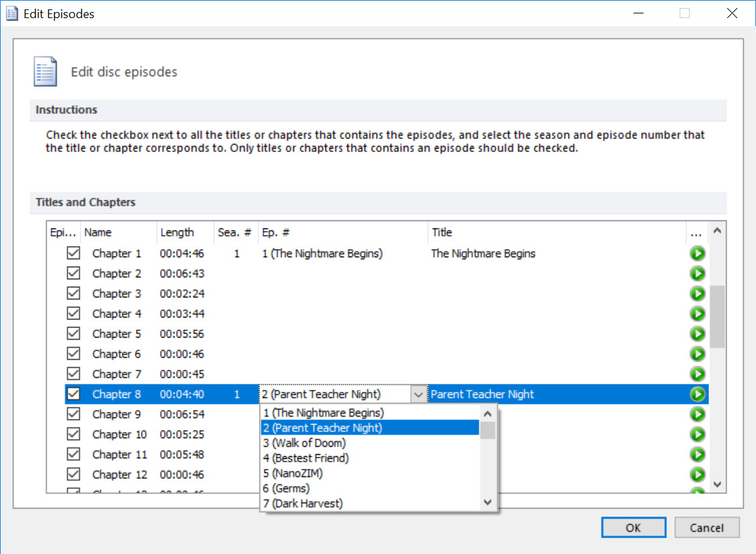This screenshot has height=554, width=756.
Task: Play Chapter 5 preview
Action: tap(697, 334)
